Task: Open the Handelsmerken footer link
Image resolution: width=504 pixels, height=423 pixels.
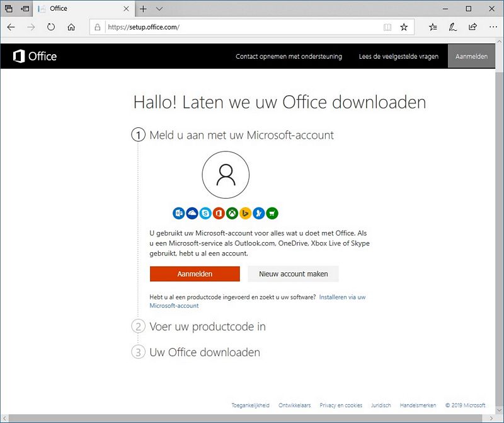Action: point(418,405)
